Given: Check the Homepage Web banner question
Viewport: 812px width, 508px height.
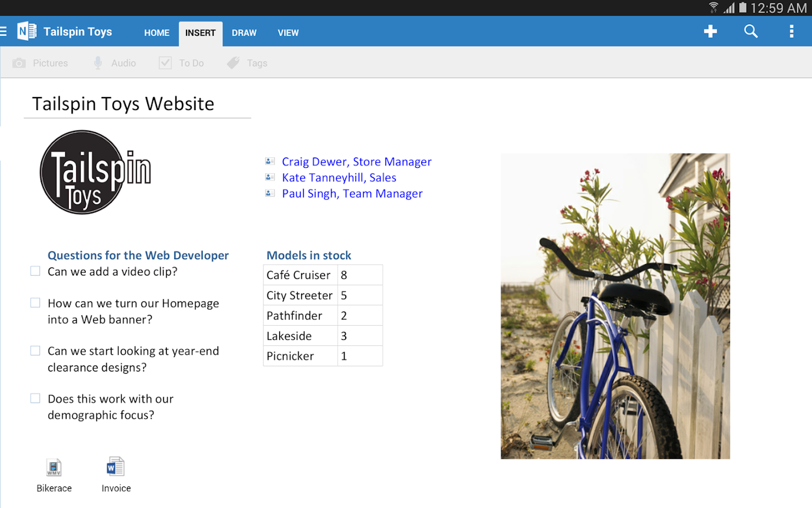Looking at the screenshot, I should point(36,303).
